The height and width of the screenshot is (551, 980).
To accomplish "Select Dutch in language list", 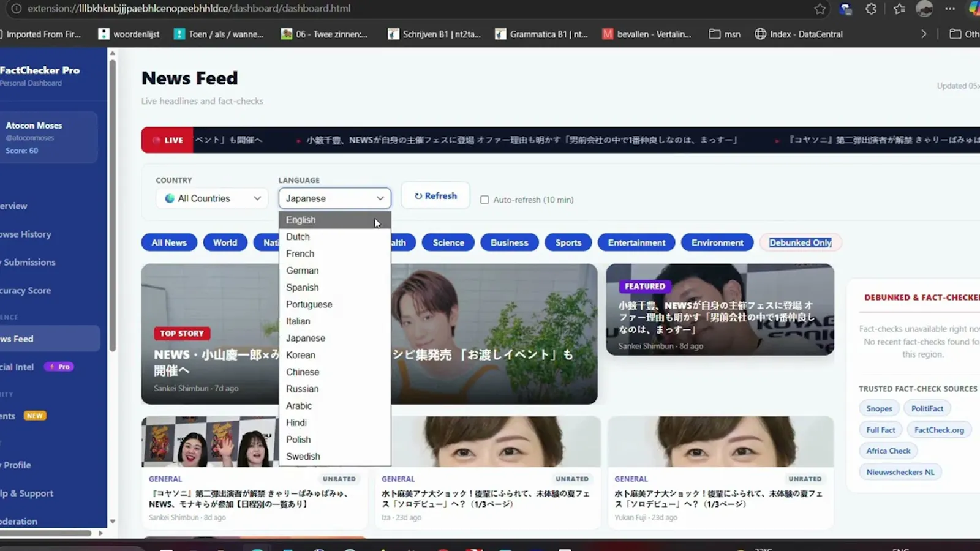I will pos(334,237).
